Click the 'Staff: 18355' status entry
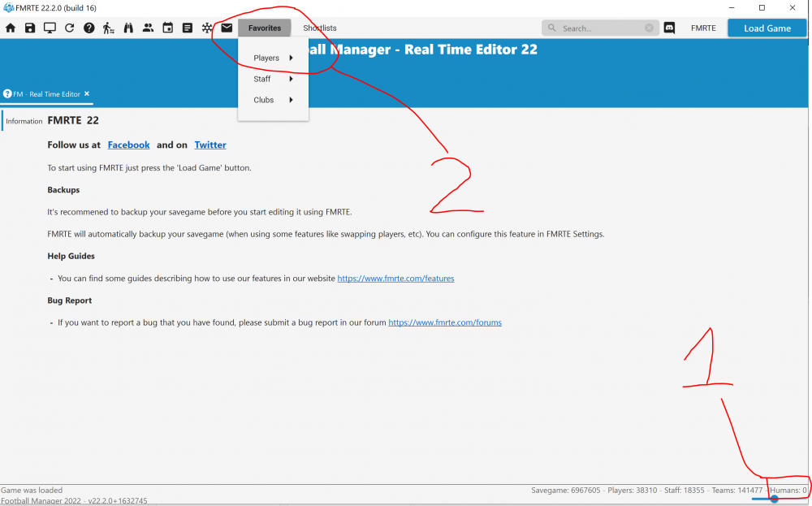 pyautogui.click(x=684, y=490)
